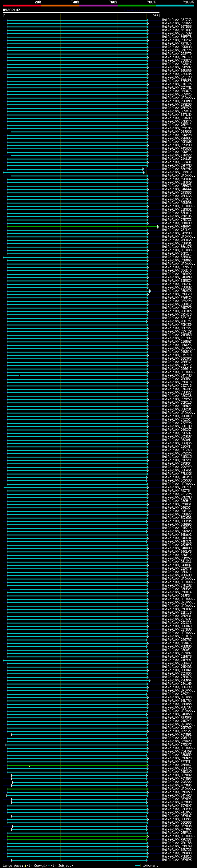The width and height of the screenshot is (197, 868).
Task: Select label UniRef100_A6N9Z6
Action: coord(177,291)
